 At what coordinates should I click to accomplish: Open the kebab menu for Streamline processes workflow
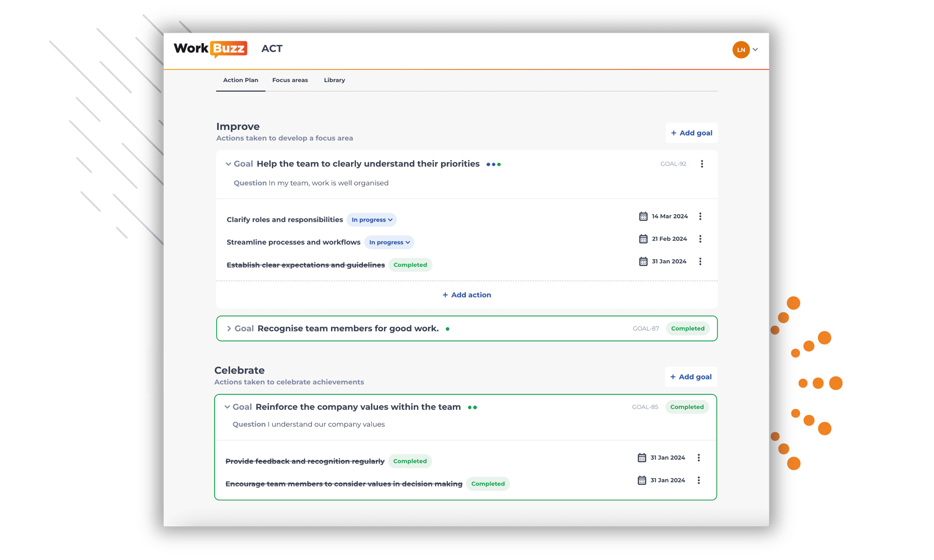point(700,238)
